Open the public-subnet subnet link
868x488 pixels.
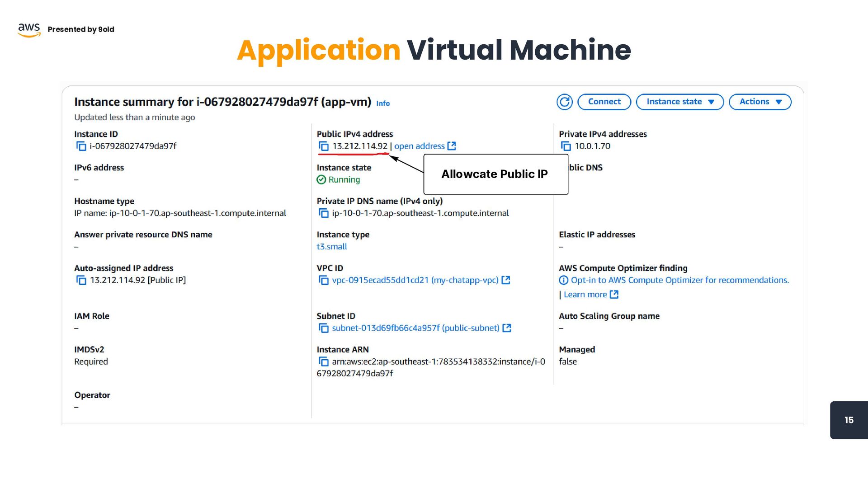415,328
